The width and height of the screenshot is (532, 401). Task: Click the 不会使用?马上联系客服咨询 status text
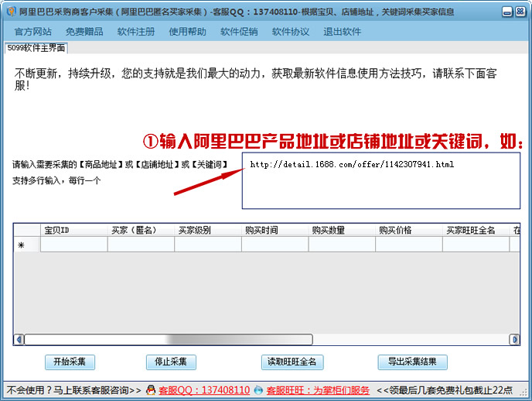click(x=73, y=390)
